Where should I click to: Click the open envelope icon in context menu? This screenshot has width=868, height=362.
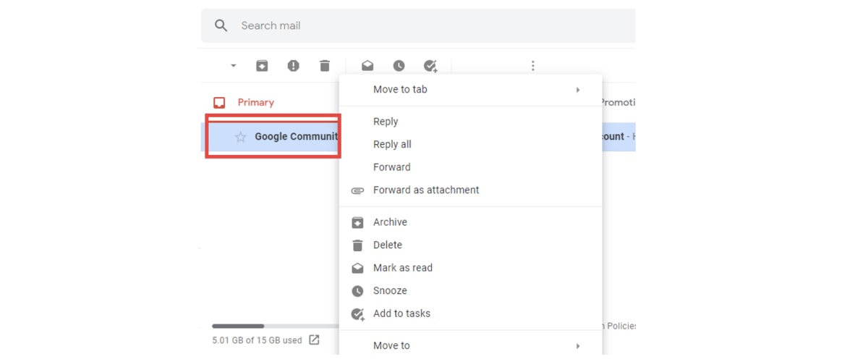click(357, 268)
